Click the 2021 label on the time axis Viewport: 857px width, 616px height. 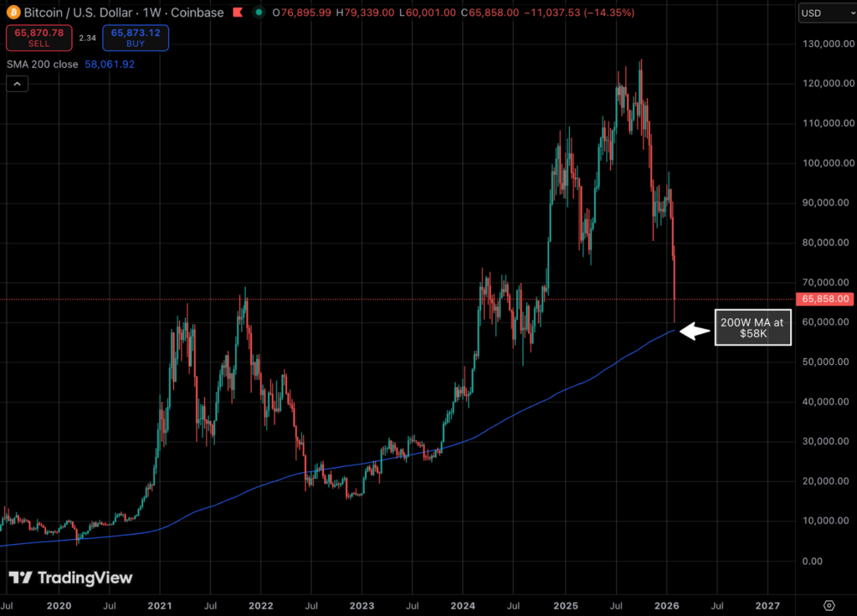point(159,604)
